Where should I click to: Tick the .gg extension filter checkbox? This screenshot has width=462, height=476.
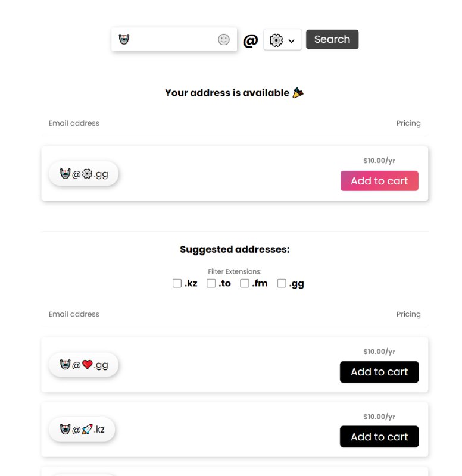coord(282,283)
